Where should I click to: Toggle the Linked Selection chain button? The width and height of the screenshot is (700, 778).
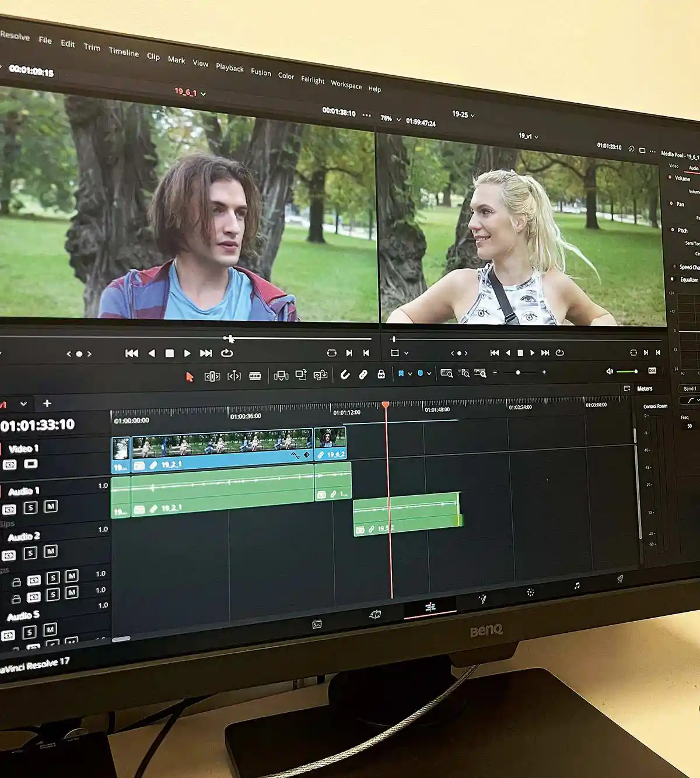pyautogui.click(x=363, y=374)
